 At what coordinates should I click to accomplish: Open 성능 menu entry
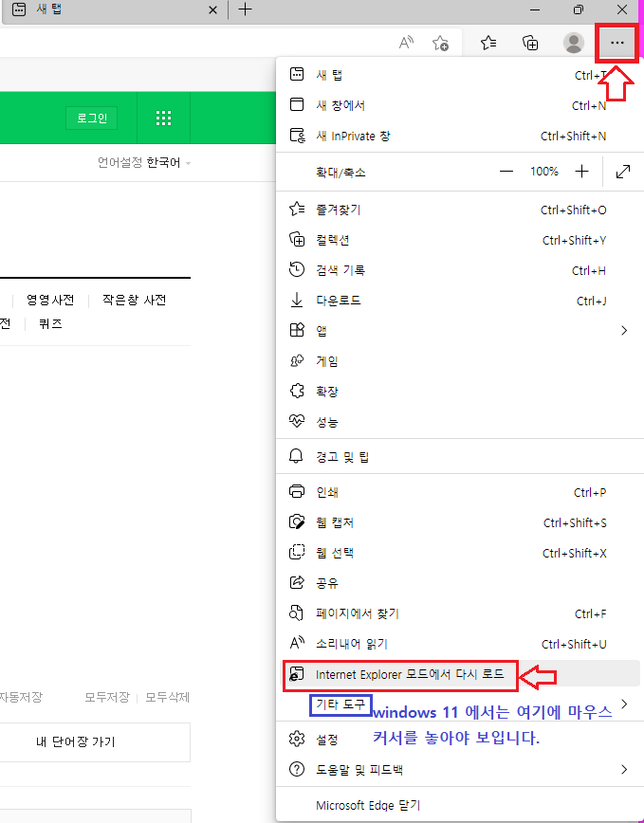tap(458, 422)
